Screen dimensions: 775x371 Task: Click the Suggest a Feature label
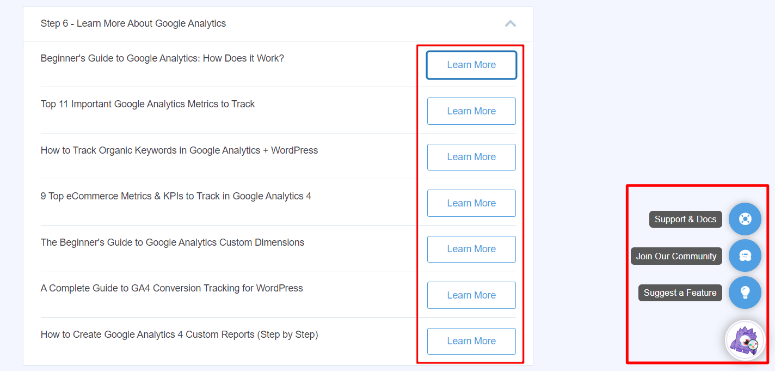click(680, 293)
